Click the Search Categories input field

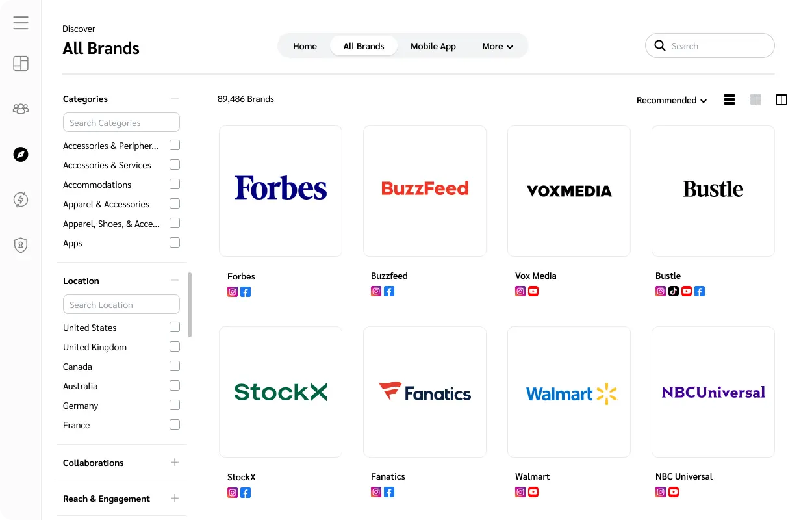pos(121,122)
